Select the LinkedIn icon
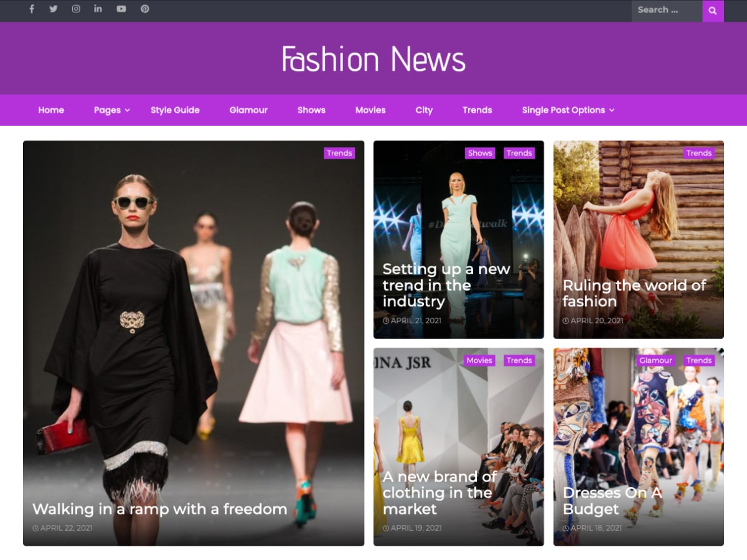Viewport: 747px width, 560px height. pos(98,9)
